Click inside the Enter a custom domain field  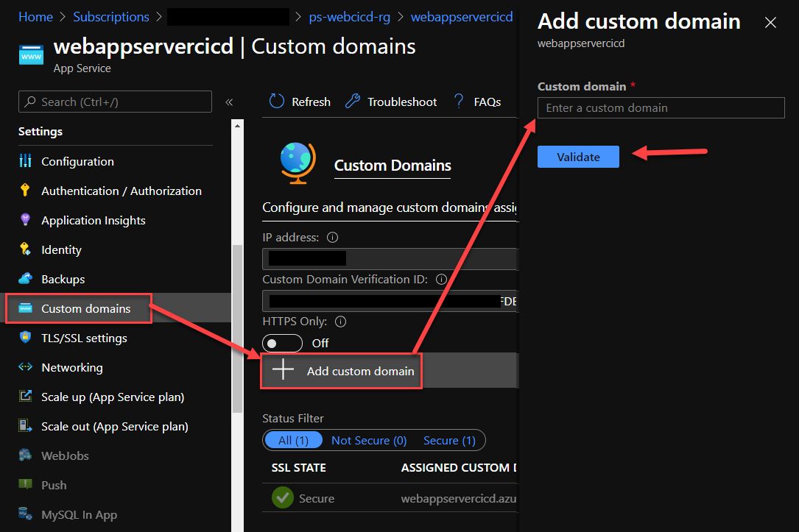[x=661, y=107]
